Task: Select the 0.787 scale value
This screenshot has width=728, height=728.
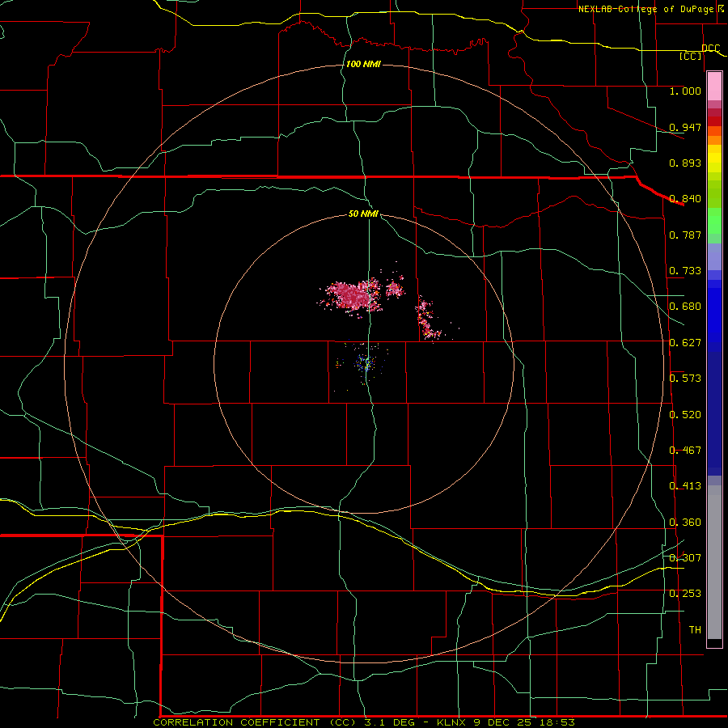Action: tap(685, 235)
